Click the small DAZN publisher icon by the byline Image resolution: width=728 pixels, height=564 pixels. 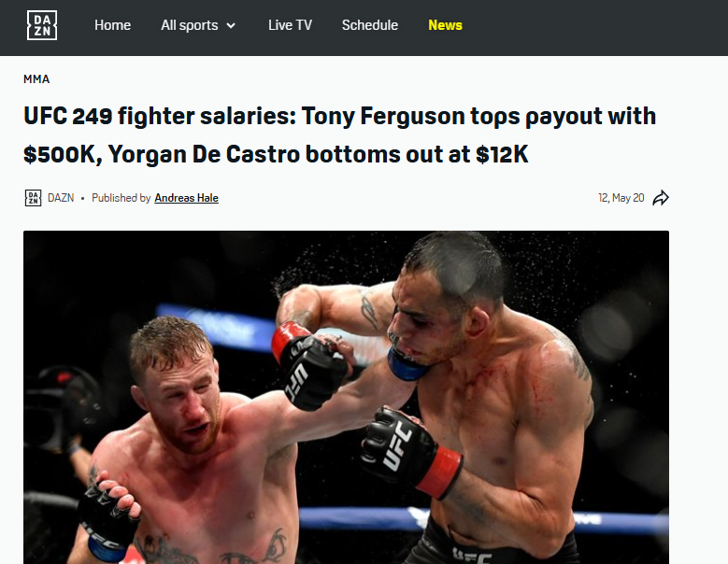tap(33, 198)
